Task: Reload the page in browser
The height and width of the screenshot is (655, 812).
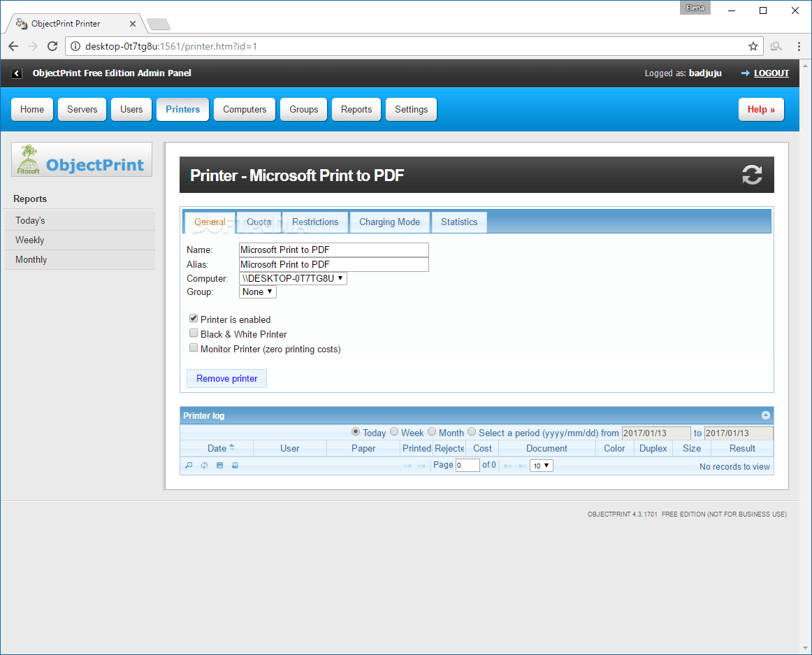Action: tap(52, 46)
